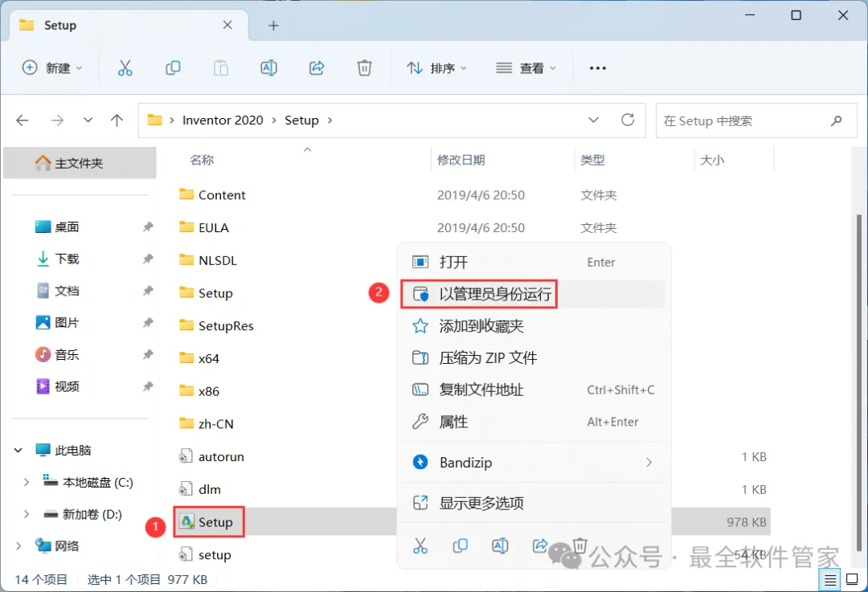Click the Cut icon in the toolbar

pyautogui.click(x=125, y=68)
